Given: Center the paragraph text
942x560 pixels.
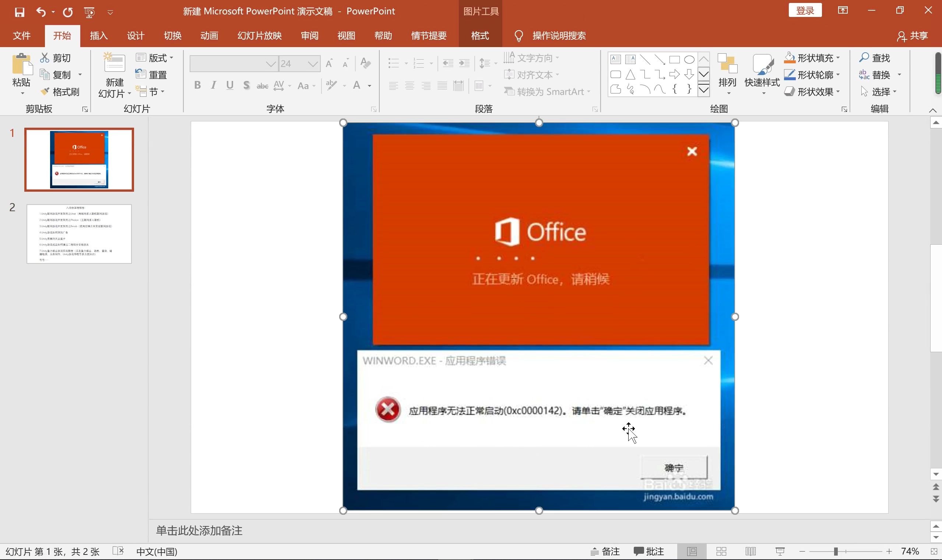Looking at the screenshot, I should 410,86.
